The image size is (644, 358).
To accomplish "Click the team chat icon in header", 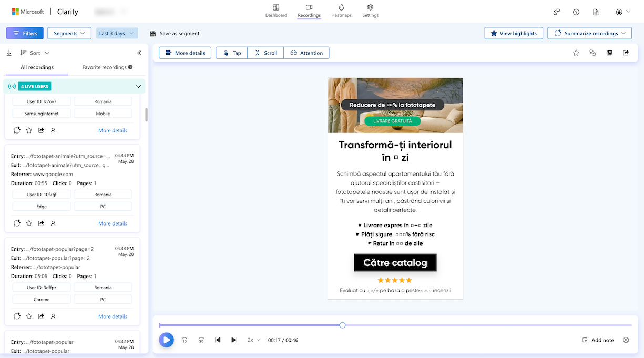I will pyautogui.click(x=557, y=12).
